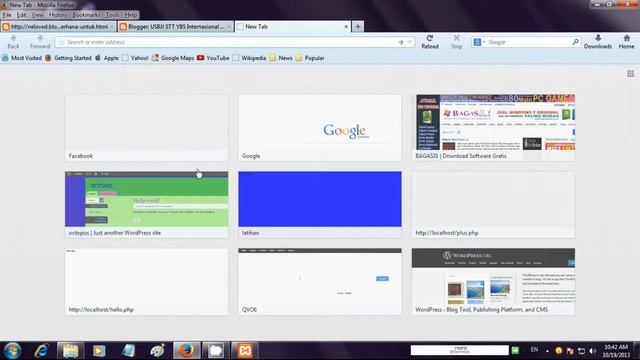Open the search engine selector dropdown
Image resolution: width=640 pixels, height=360 pixels.
click(x=479, y=42)
